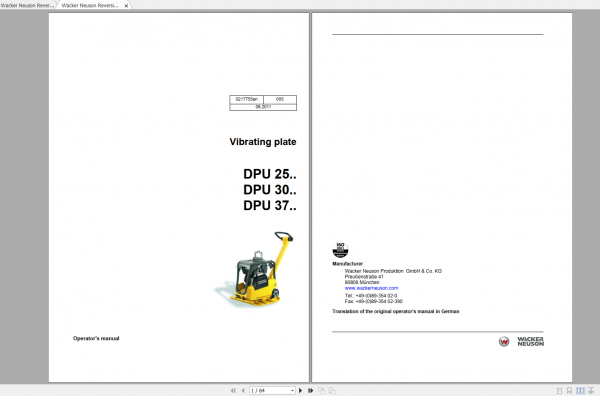This screenshot has height=396, width=600.
Task: Click the 'DPU 37..' model text
Action: (x=270, y=205)
